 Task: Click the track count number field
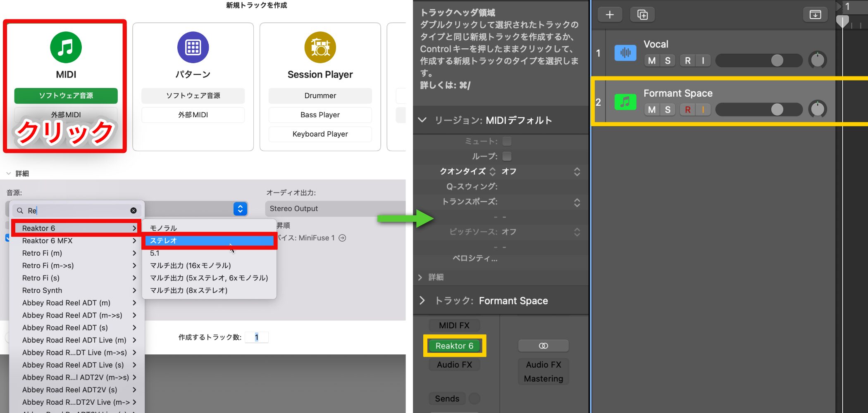pos(257,337)
